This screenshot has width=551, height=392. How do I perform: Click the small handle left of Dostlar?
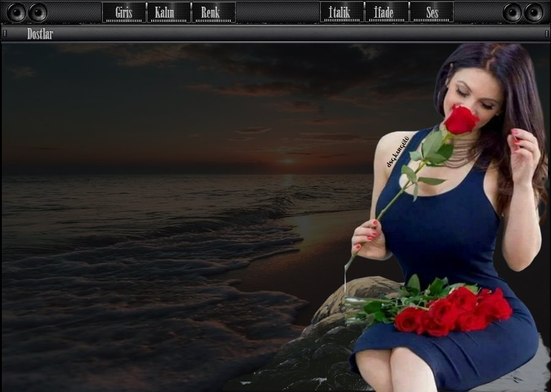pyautogui.click(x=5, y=34)
